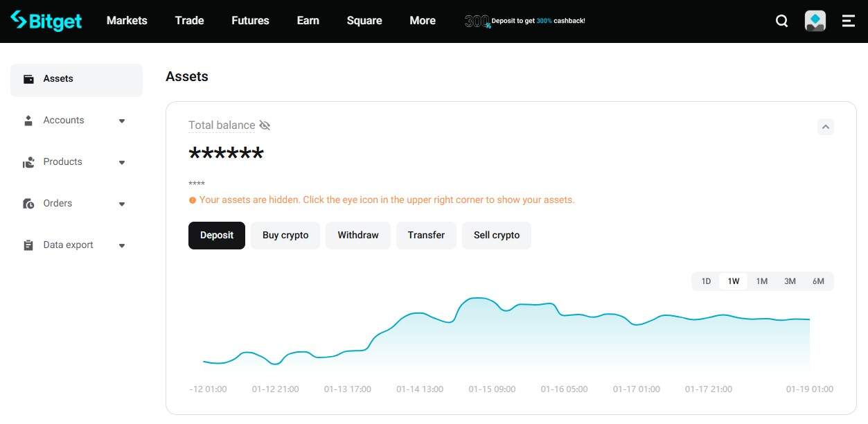868x424 pixels.
Task: Open the hamburger menu icon
Action: [849, 21]
